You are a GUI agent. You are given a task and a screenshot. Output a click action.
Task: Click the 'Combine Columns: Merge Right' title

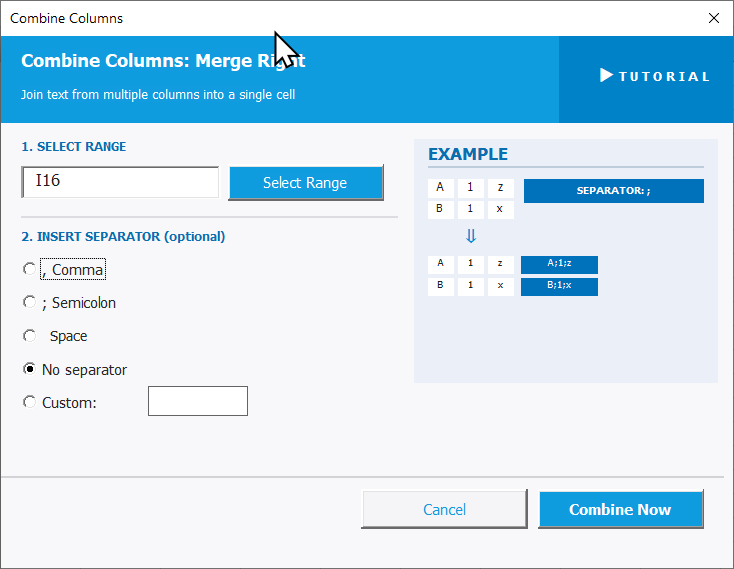163,61
